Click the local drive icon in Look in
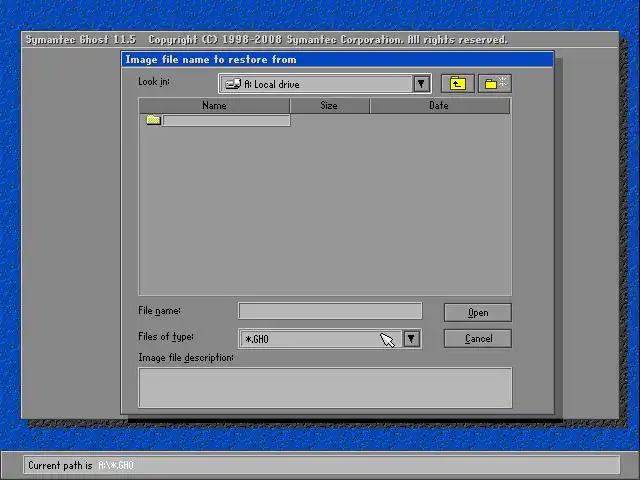 [233, 84]
